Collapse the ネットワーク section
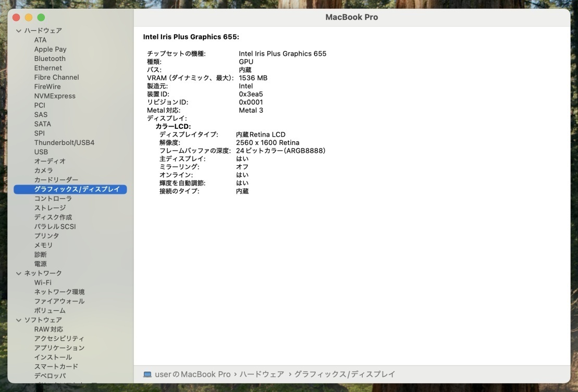The width and height of the screenshot is (578, 392). click(19, 273)
